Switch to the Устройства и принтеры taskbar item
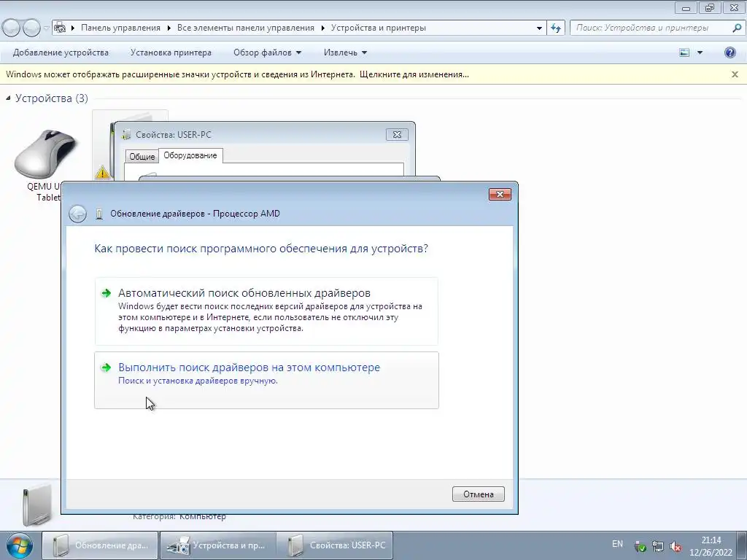The height and width of the screenshot is (560, 747). pyautogui.click(x=217, y=545)
